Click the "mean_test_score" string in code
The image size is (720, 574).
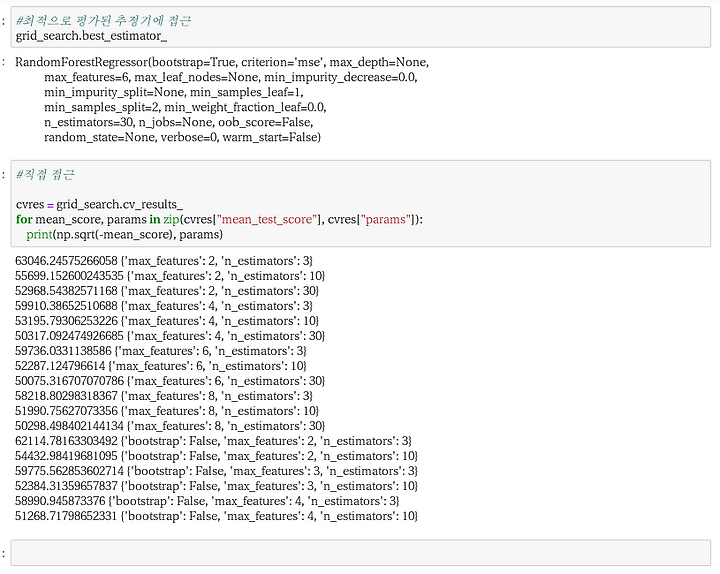coord(268,219)
